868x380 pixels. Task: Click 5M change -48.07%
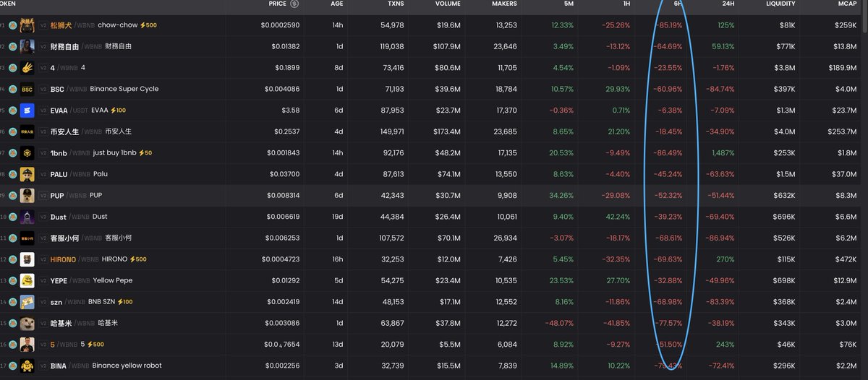click(560, 323)
